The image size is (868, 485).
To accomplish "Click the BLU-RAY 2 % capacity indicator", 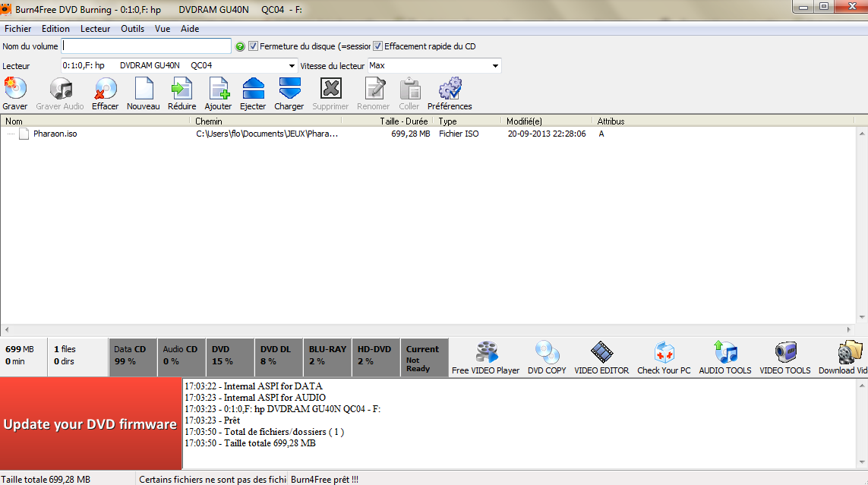I will pos(328,357).
